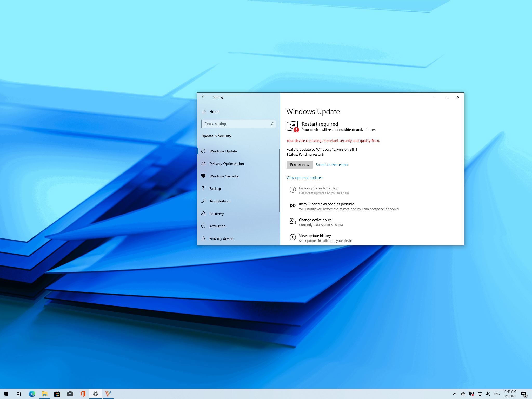Launch Microsoft Edge from the taskbar
Screen dimensions: 532x399
click(32, 394)
